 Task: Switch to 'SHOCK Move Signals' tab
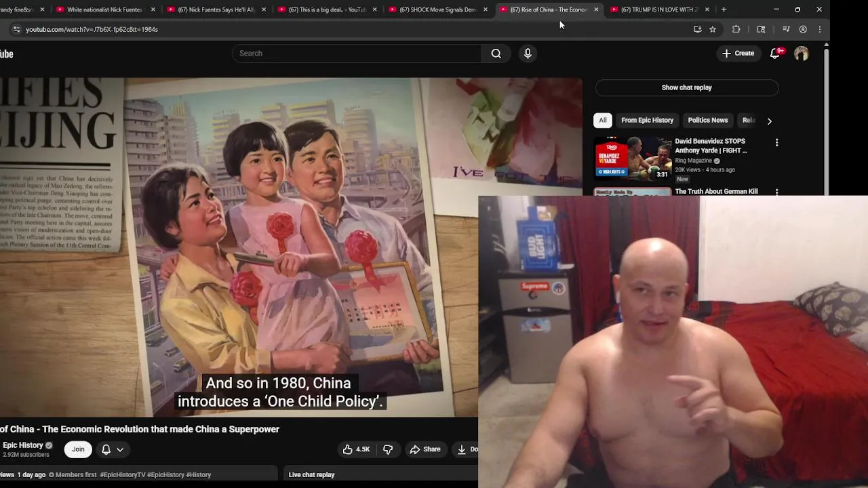tap(437, 9)
